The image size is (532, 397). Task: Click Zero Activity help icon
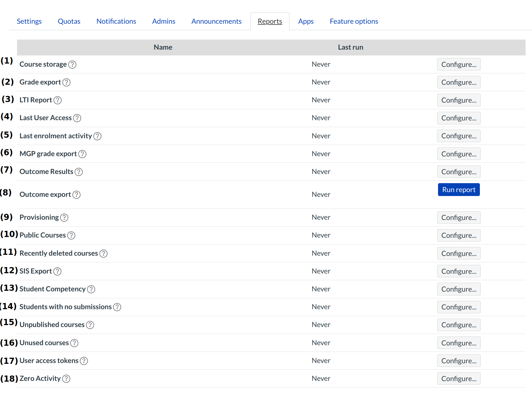pyautogui.click(x=66, y=379)
